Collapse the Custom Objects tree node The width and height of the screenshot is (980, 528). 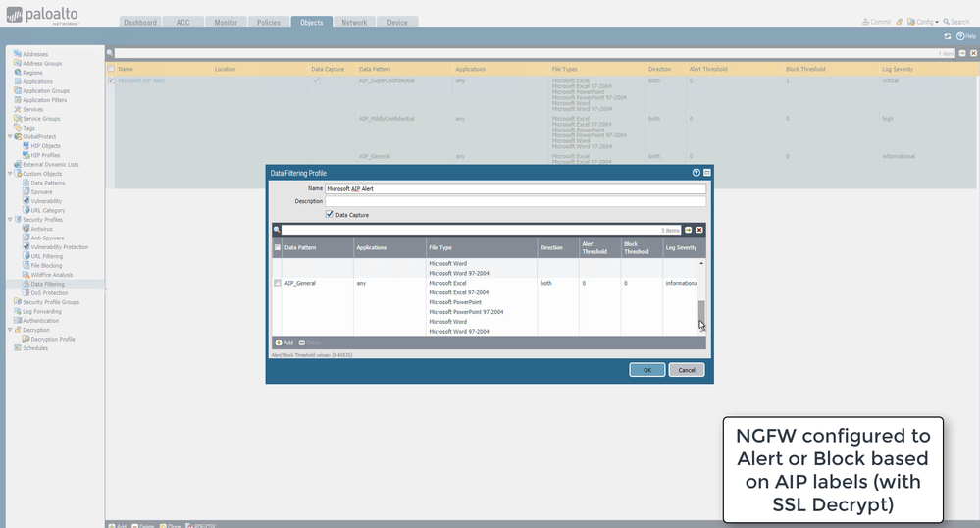point(10,174)
